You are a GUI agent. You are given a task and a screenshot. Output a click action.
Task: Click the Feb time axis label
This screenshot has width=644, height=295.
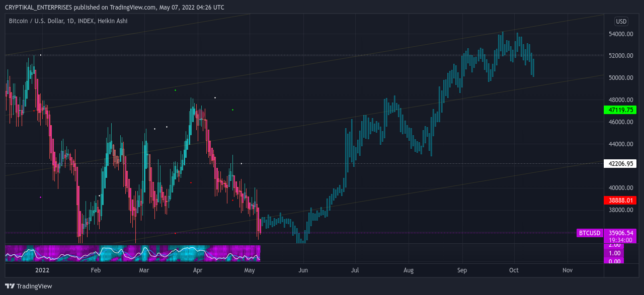tap(96, 270)
